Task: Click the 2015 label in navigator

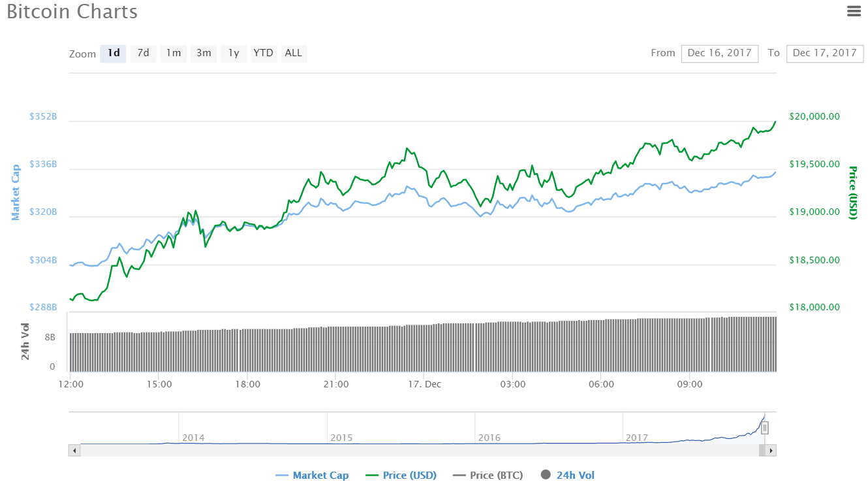Action: 341,438
